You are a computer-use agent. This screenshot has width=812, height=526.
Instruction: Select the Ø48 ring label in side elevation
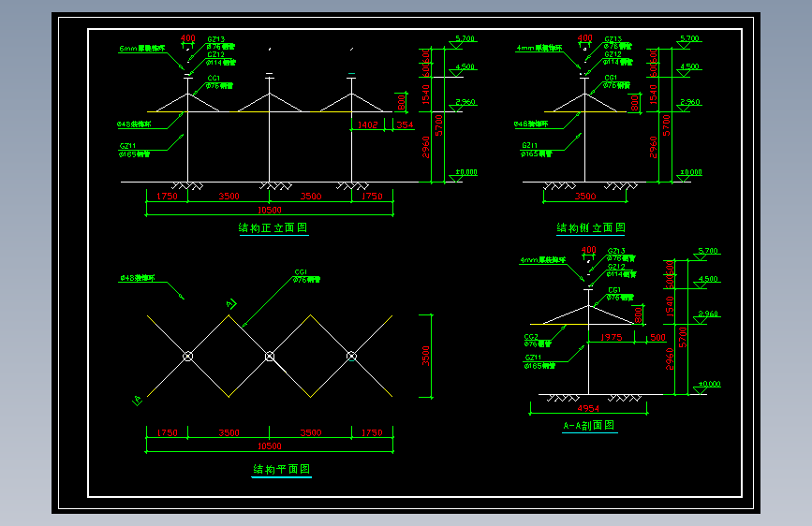tap(531, 124)
